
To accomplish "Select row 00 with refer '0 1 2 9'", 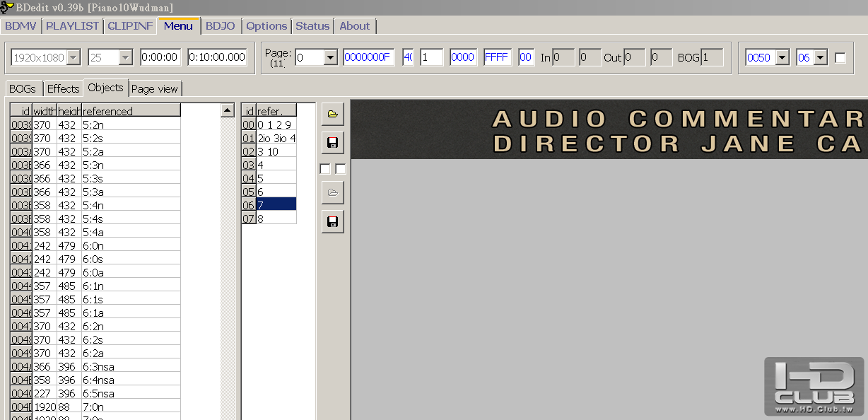I will coord(269,124).
